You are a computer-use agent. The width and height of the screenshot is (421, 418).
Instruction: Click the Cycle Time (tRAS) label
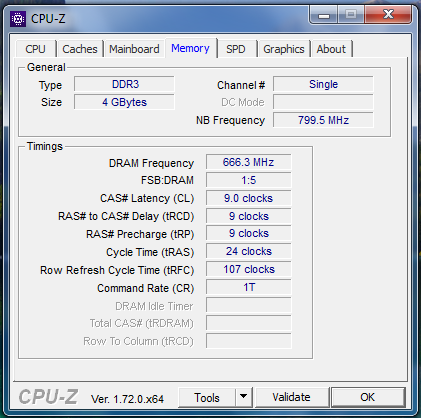tap(150, 252)
